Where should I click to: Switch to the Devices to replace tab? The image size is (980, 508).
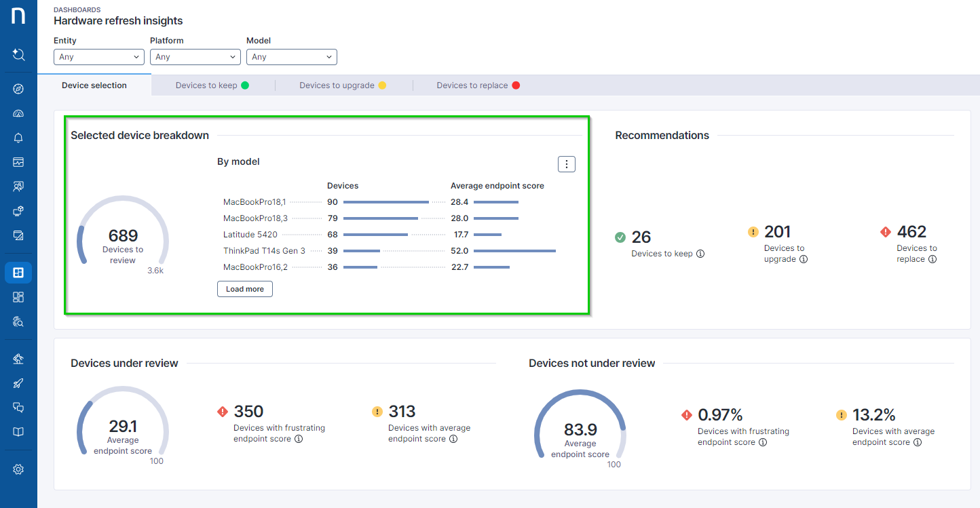[x=478, y=85]
